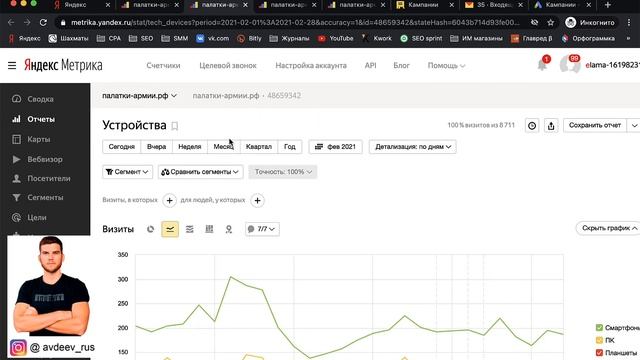Click the Визиты metric heading
Viewport: 640px width, 360px height.
(118, 229)
